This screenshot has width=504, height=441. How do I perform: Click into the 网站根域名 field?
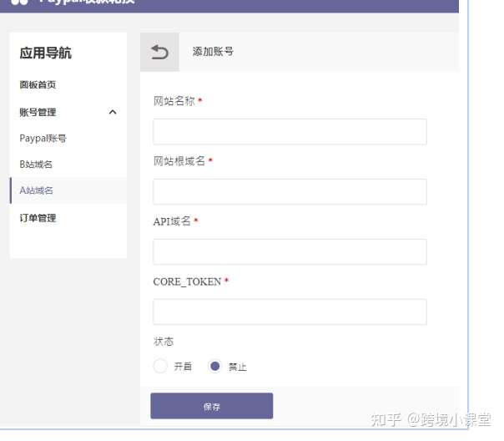290,192
